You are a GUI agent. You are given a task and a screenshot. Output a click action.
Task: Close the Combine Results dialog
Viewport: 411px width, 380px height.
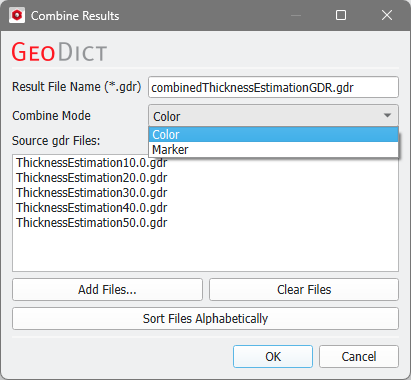(x=387, y=15)
